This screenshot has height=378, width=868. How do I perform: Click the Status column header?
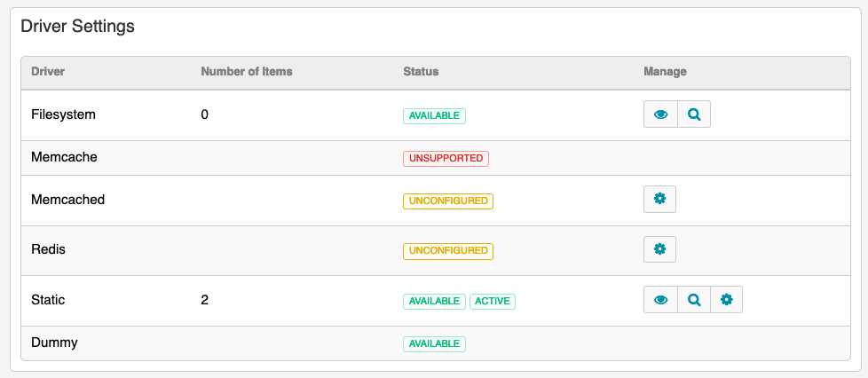point(421,72)
